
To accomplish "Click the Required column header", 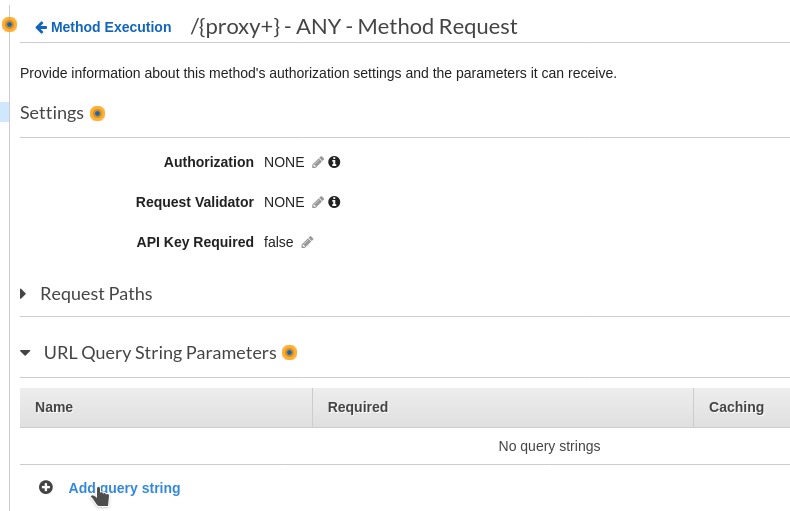I will click(x=358, y=407).
